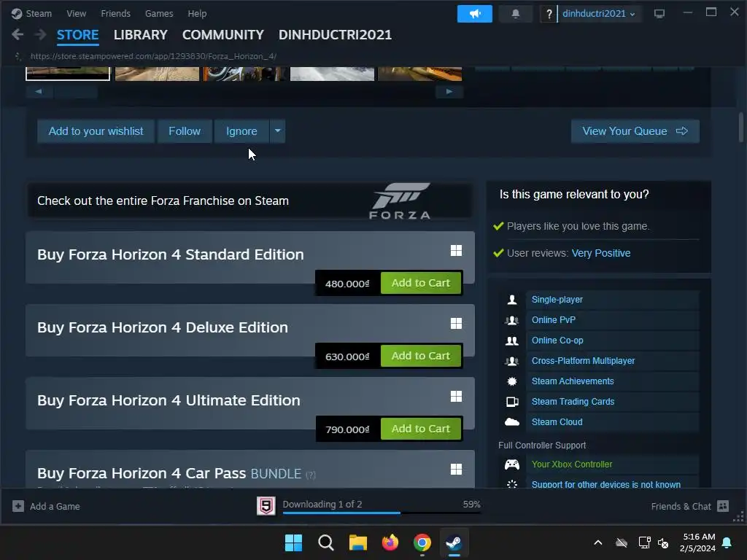Click the screenshot strip scrollbar handle
The image size is (747, 560).
coord(76,91)
